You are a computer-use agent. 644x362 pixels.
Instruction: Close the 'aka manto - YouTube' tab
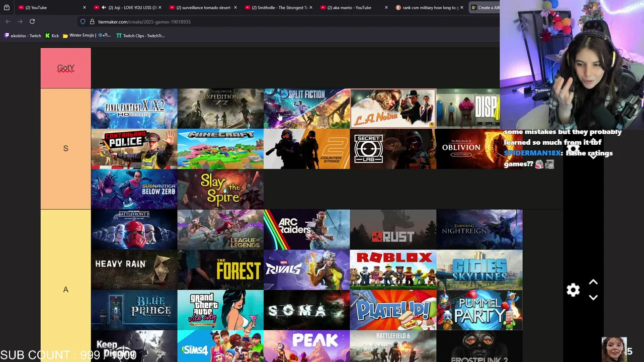click(386, 8)
